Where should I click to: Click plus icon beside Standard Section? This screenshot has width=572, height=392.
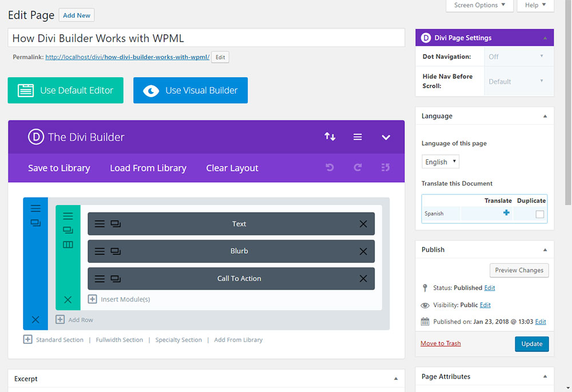pos(27,339)
